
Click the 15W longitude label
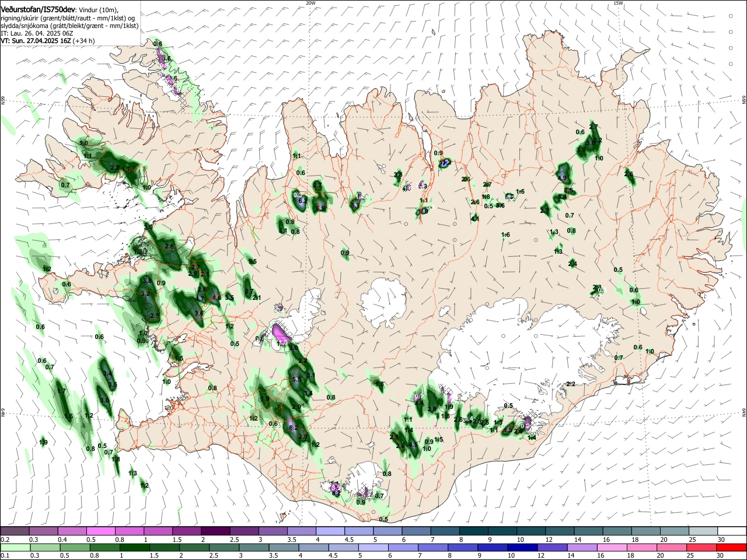[618, 3]
